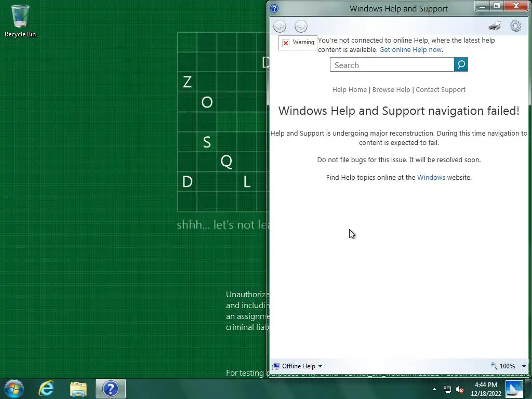Open zoom level dropdown arrow

tap(524, 366)
